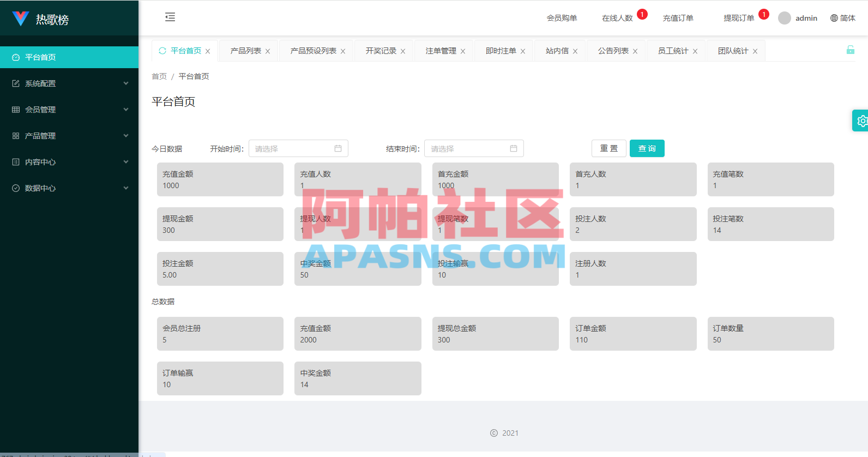The height and width of the screenshot is (457, 868).
Task: Open 充值订单 in the top bar
Action: [678, 18]
